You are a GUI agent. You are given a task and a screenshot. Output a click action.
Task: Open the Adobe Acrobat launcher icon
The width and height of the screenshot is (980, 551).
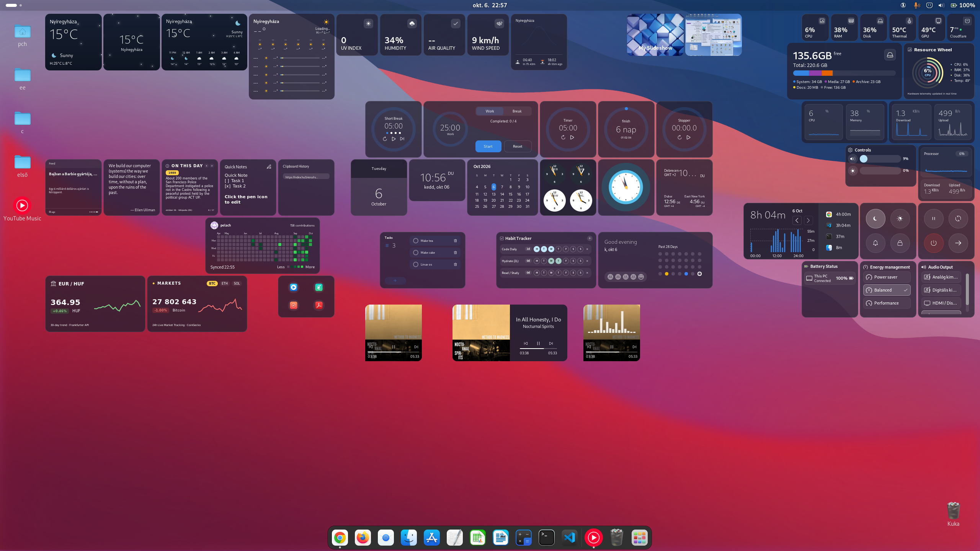click(x=318, y=305)
